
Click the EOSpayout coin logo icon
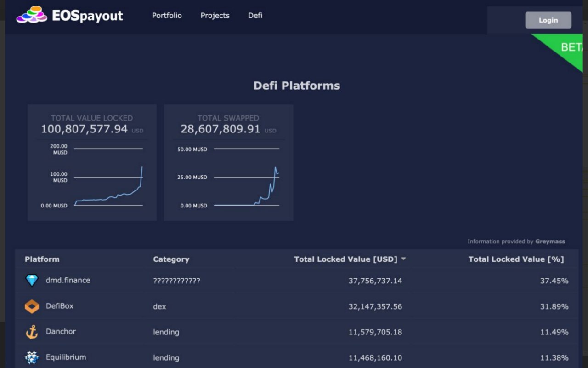pyautogui.click(x=32, y=15)
